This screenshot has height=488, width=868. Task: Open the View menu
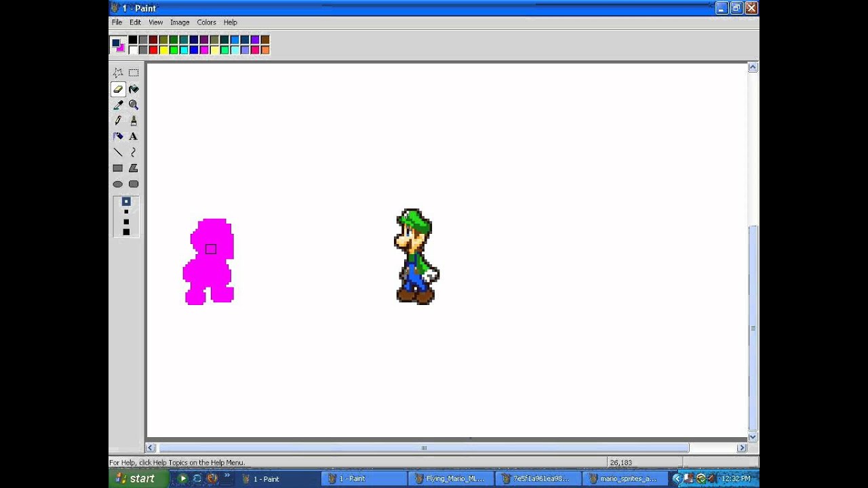click(x=155, y=22)
